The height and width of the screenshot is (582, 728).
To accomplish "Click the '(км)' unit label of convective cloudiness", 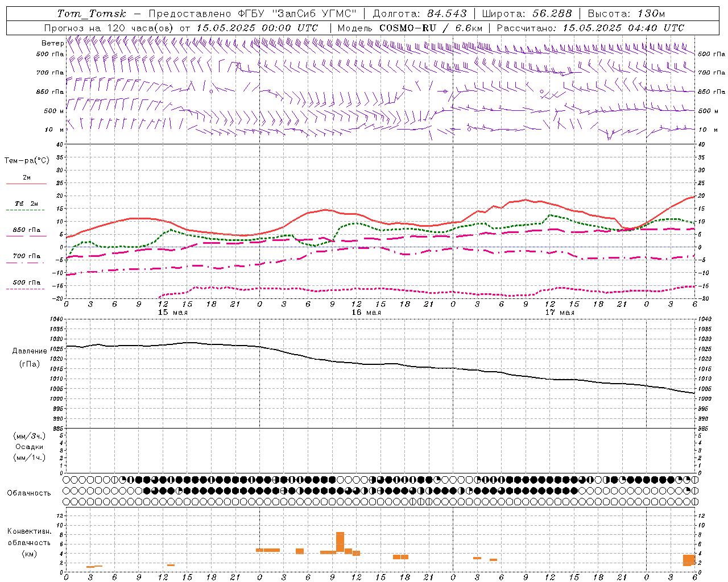I will click(x=30, y=554).
